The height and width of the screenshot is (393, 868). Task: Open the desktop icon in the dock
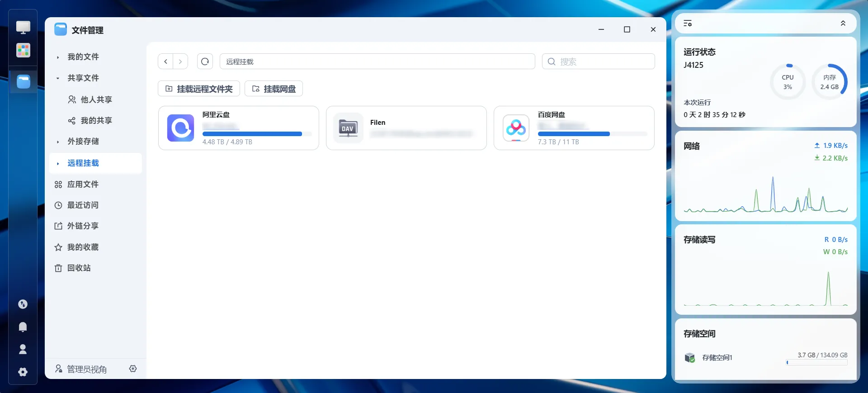tap(23, 27)
